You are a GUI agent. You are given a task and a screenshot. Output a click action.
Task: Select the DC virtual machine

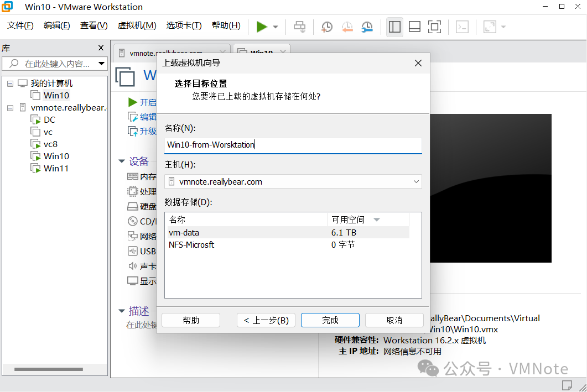(49, 119)
